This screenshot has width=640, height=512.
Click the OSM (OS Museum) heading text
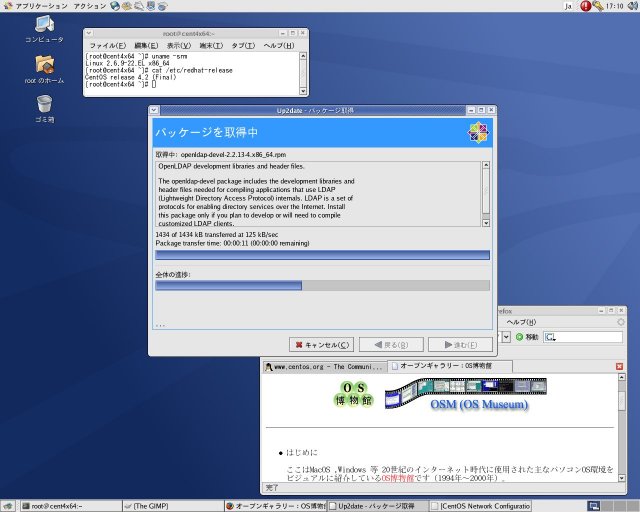479,404
